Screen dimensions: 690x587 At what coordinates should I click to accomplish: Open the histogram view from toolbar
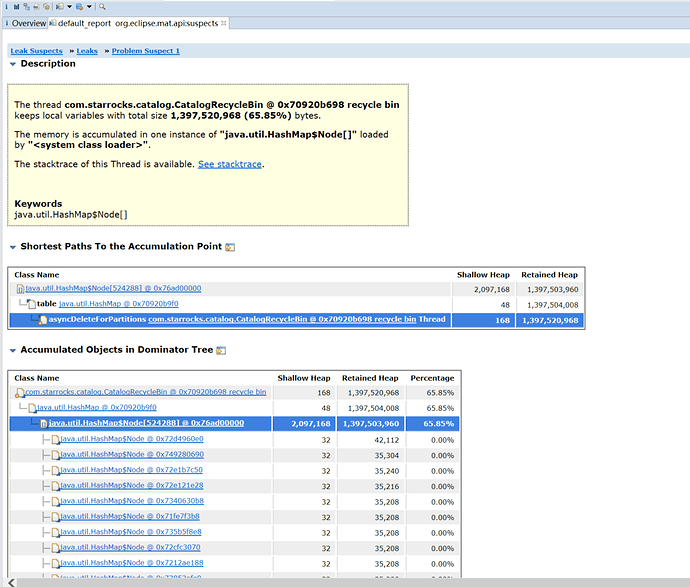pyautogui.click(x=16, y=6)
